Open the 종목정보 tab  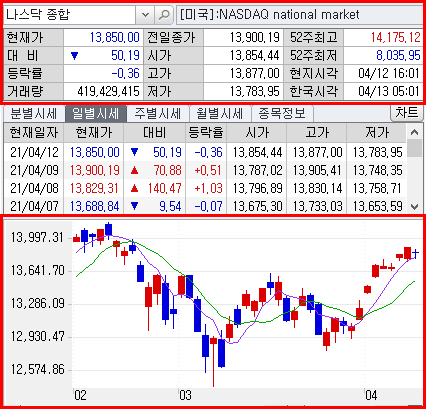[x=282, y=114]
